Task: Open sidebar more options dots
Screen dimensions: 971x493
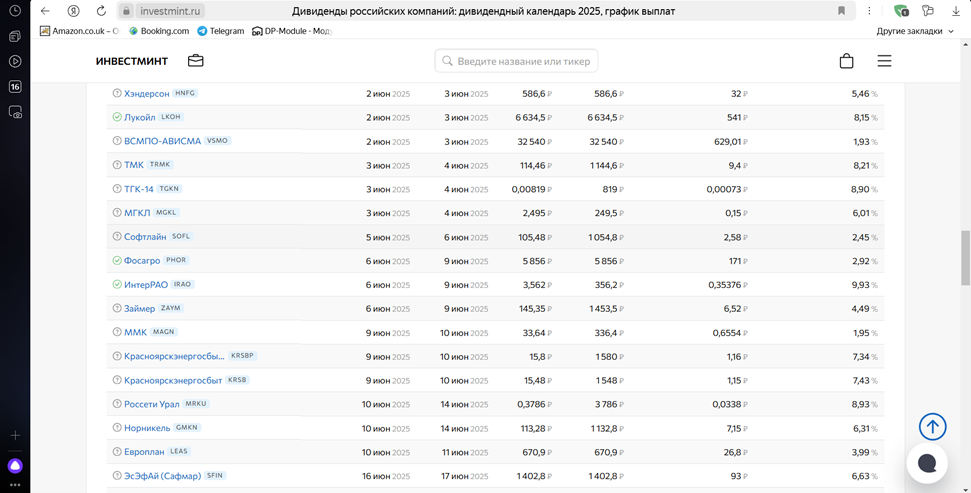Action: tap(15, 485)
